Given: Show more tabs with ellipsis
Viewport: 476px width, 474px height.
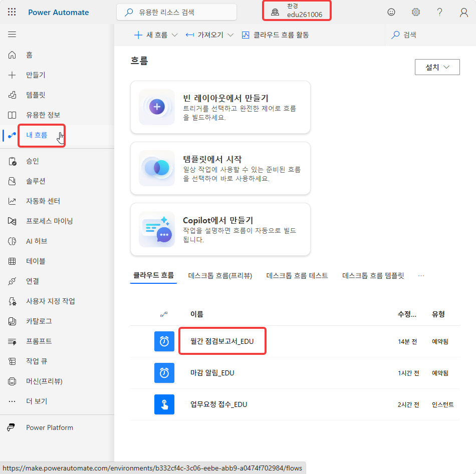Looking at the screenshot, I should (x=421, y=276).
